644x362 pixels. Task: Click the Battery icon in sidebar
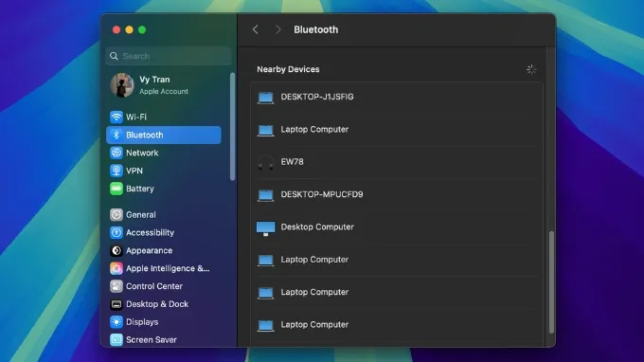(116, 189)
